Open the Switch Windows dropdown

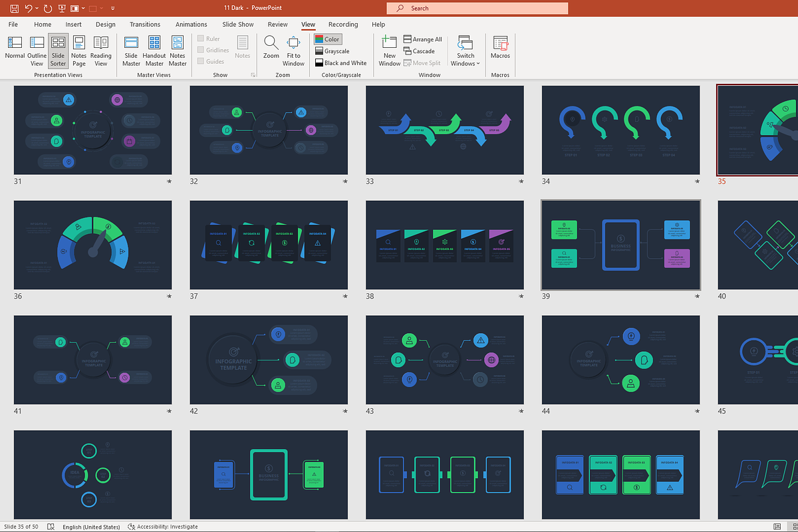point(465,51)
